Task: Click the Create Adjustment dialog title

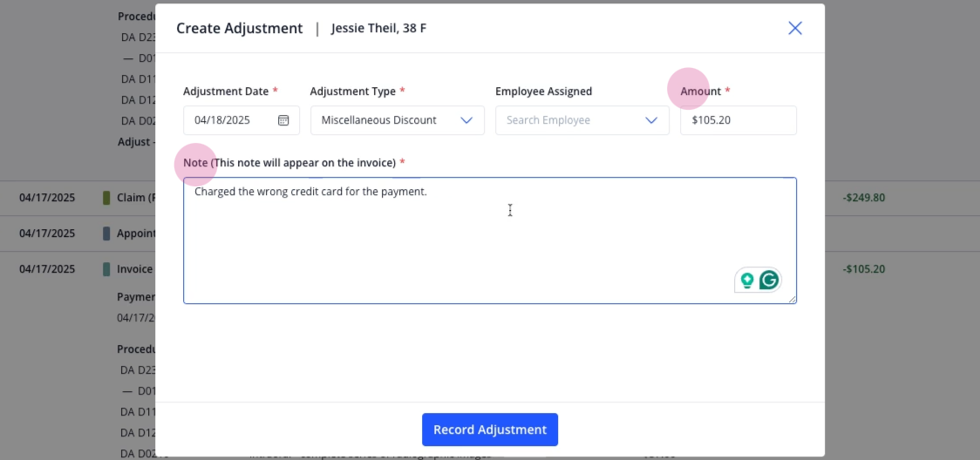Action: point(240,28)
